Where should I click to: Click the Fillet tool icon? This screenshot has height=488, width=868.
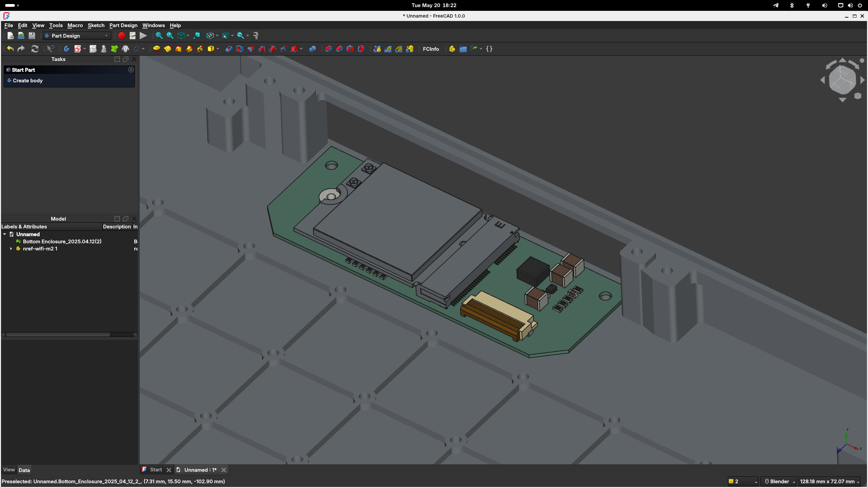coord(328,49)
